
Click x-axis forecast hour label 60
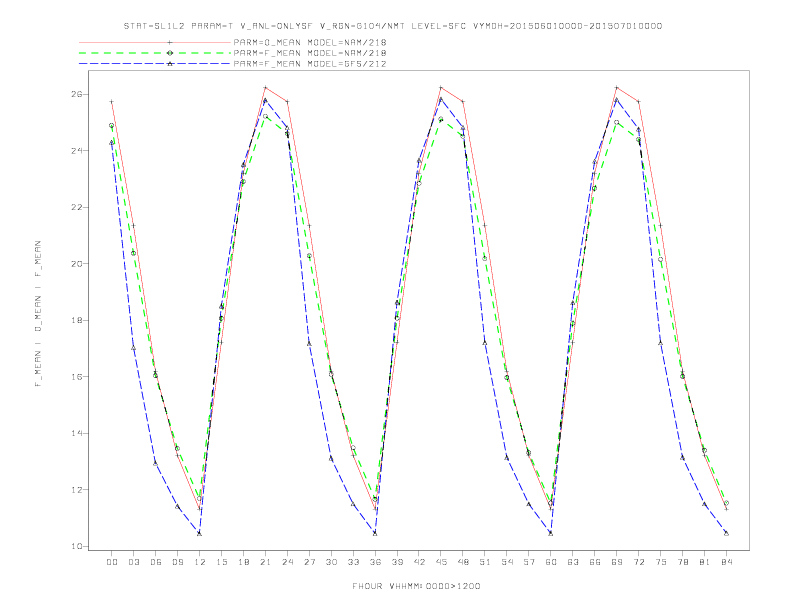pos(551,562)
